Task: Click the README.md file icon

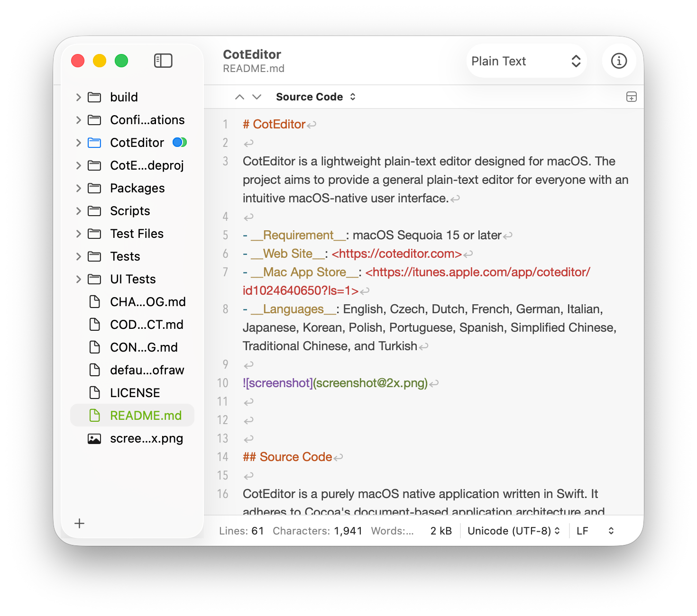Action: 95,416
